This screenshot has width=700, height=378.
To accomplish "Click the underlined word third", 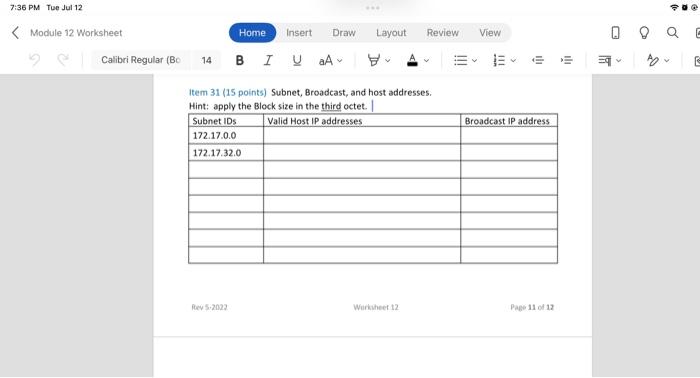I will [x=331, y=106].
